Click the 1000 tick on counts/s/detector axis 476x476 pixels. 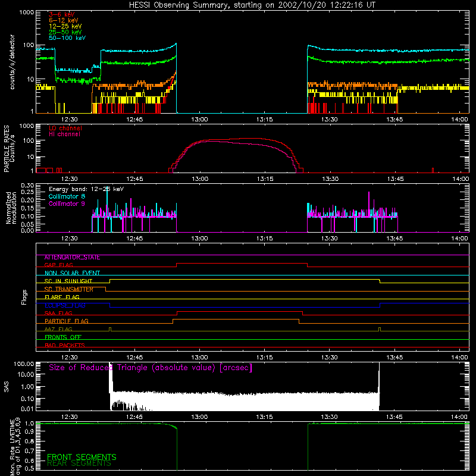click(x=26, y=12)
